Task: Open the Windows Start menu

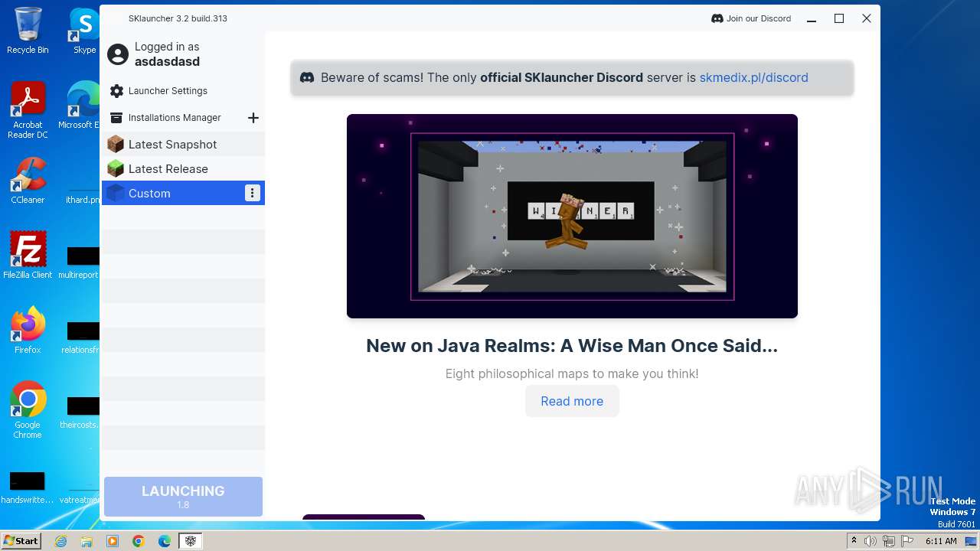Action: [x=21, y=541]
